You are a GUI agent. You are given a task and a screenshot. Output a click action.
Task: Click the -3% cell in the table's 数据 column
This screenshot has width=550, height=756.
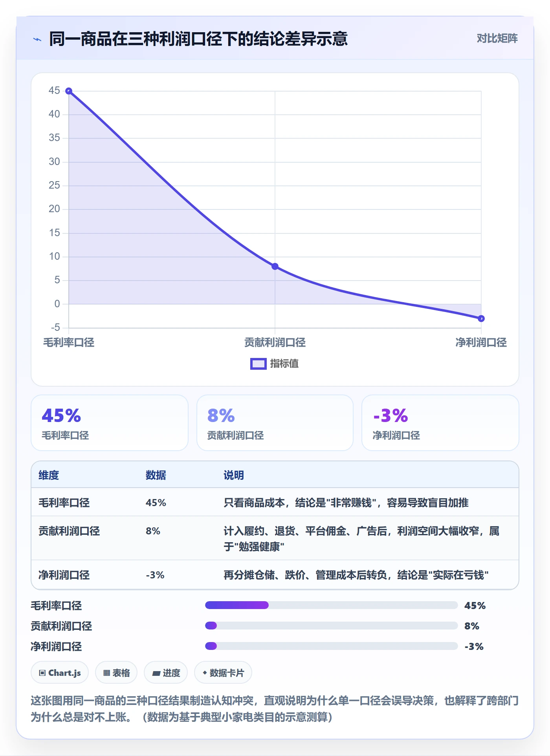click(x=155, y=575)
